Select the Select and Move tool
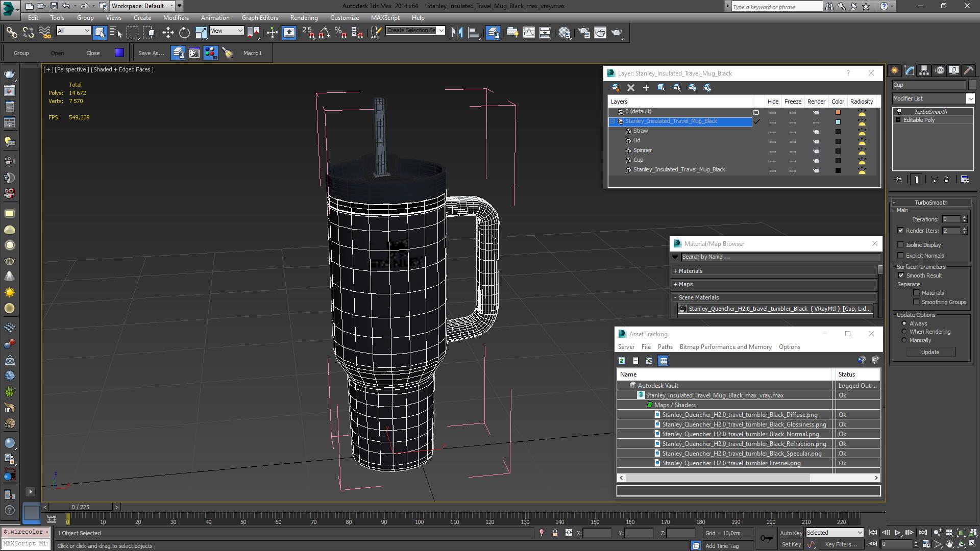The height and width of the screenshot is (551, 980). point(168,33)
